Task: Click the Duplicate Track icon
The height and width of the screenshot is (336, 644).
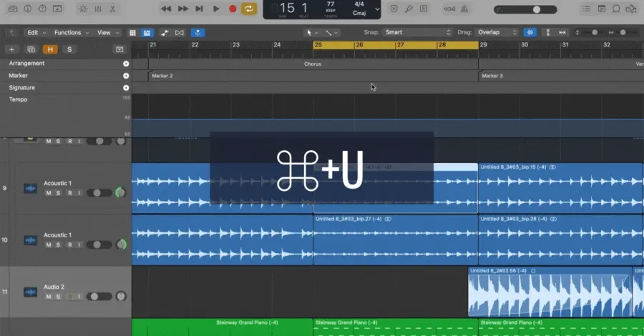Action: click(x=31, y=49)
